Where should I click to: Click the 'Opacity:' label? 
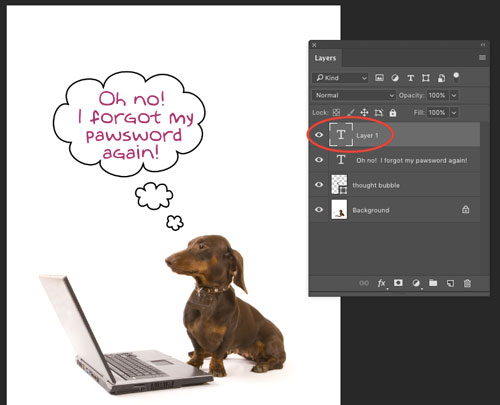point(412,95)
